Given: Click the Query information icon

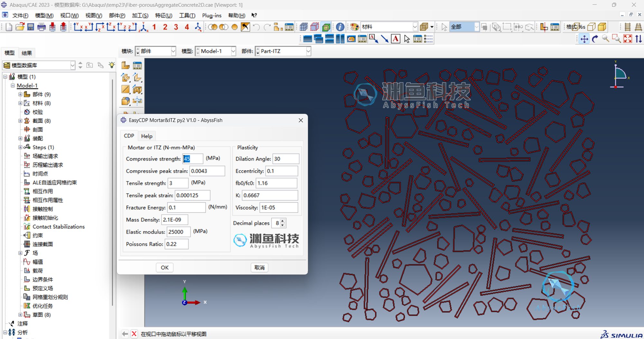Looking at the screenshot, I should click(x=340, y=27).
